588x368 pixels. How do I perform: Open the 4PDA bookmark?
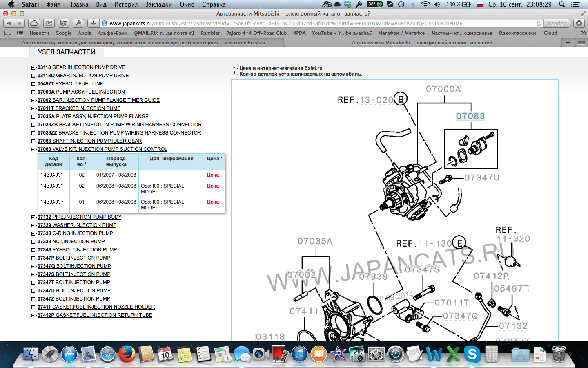coord(299,33)
